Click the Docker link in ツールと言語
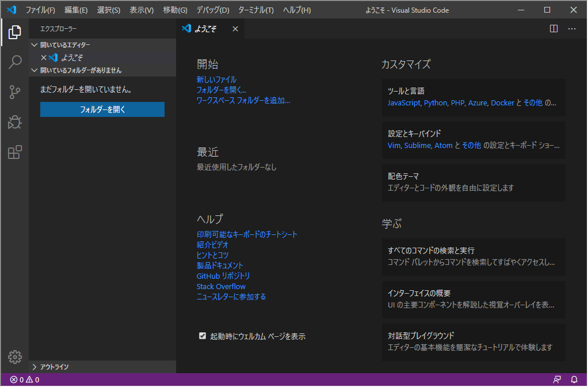 pyautogui.click(x=502, y=103)
